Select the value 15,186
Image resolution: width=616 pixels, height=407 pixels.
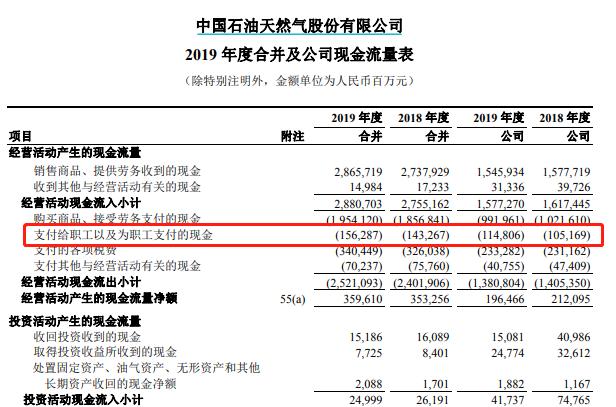366,337
